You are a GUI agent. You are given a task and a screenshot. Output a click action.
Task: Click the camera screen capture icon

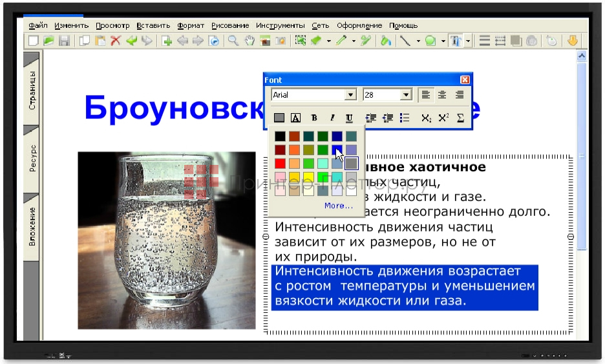(281, 41)
